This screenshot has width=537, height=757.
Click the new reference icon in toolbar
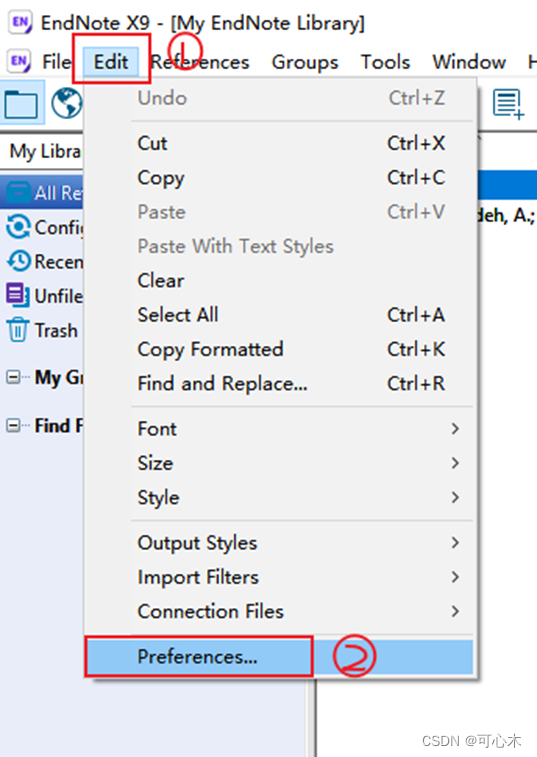pyautogui.click(x=508, y=103)
